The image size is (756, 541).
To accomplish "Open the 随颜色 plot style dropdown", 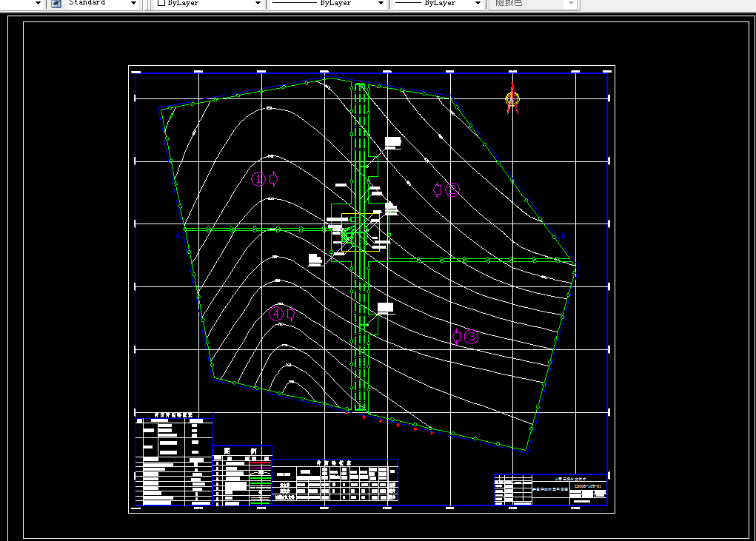I will tap(572, 4).
